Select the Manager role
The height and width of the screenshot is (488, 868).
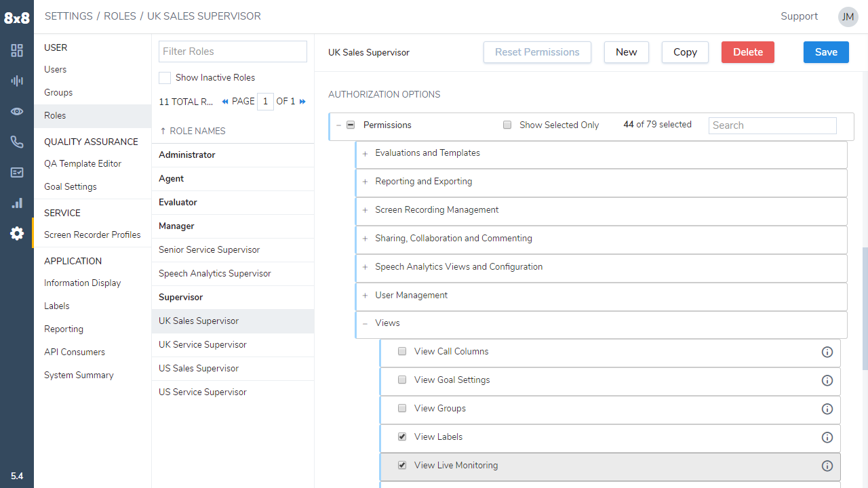point(233,226)
